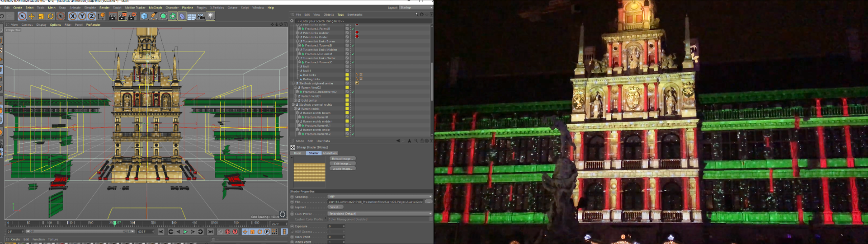Expand Ramen Verd01 group
Image resolution: width=868 pixels, height=244 pixels.
pos(296,96)
